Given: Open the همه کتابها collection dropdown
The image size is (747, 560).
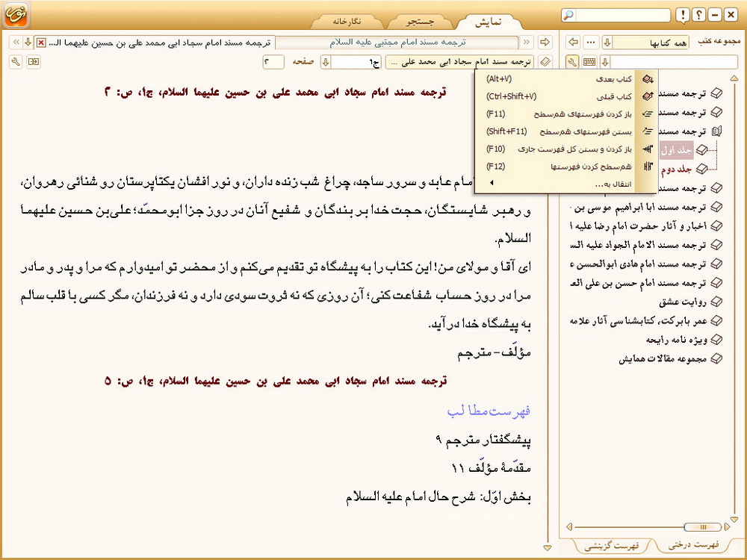Looking at the screenshot, I should pos(645,43).
